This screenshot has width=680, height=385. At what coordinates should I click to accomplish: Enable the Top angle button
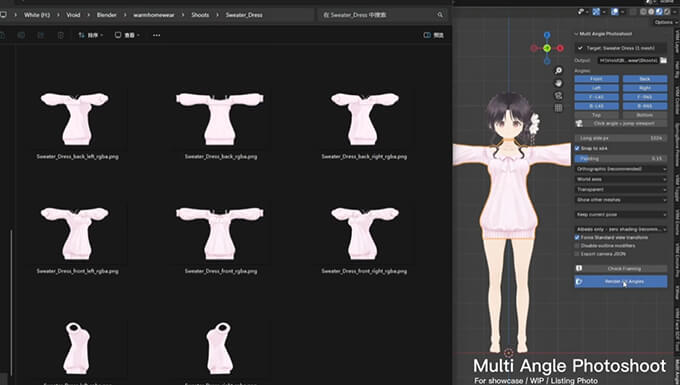[597, 115]
